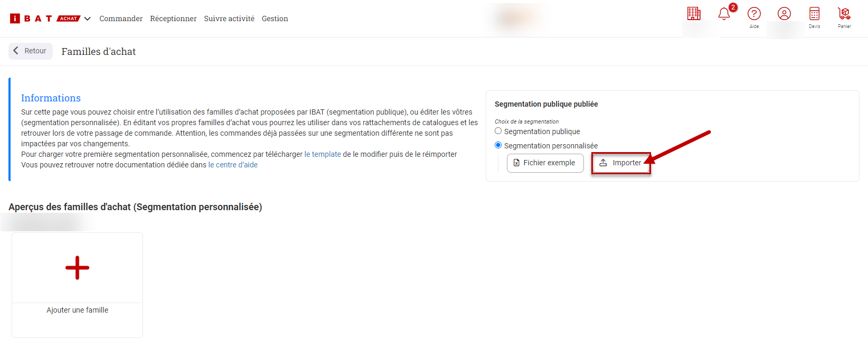Open the Réceptionner menu
The image size is (868, 348).
(x=173, y=18)
